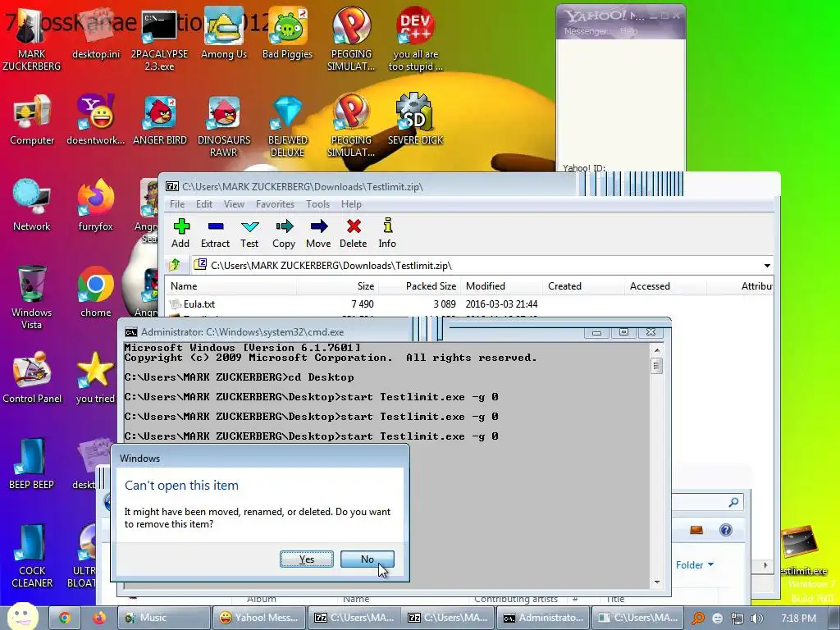The height and width of the screenshot is (630, 840).
Task: Click the cmd window scroll down arrow
Action: click(x=657, y=582)
